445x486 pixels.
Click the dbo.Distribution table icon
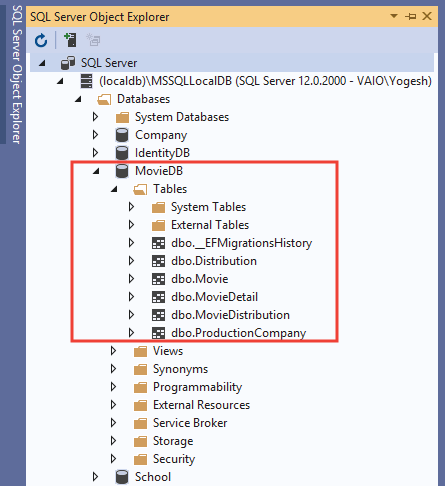tap(158, 261)
